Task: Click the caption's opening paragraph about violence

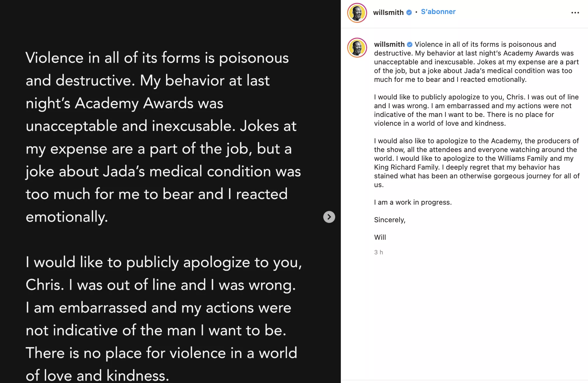Action: pos(476,62)
